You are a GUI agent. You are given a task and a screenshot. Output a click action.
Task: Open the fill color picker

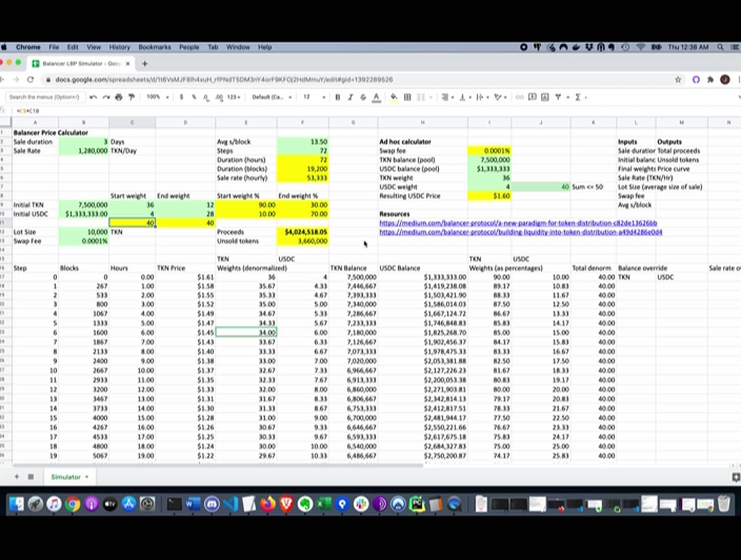coord(394,97)
